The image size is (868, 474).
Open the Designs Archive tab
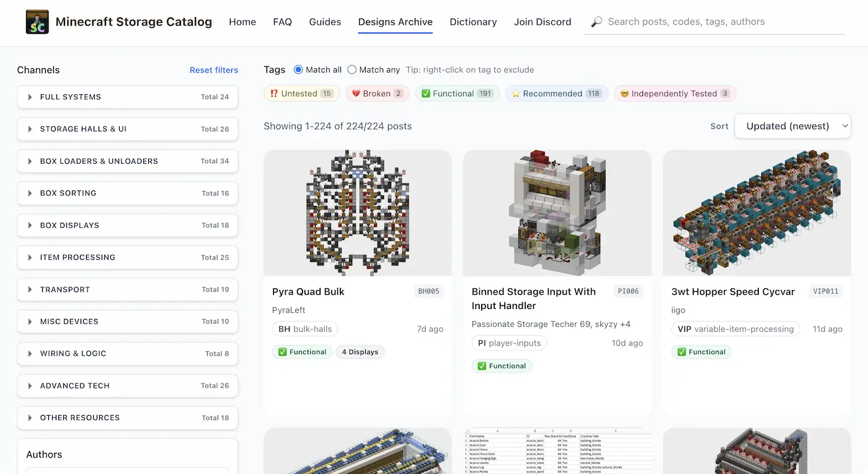coord(396,22)
